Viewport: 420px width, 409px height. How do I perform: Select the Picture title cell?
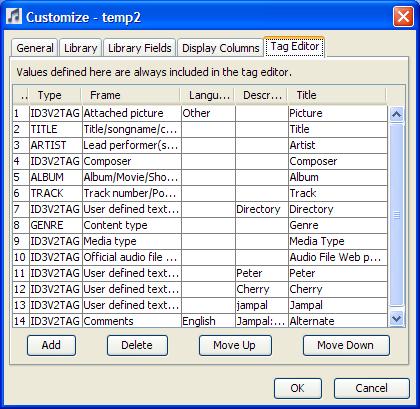pyautogui.click(x=338, y=113)
